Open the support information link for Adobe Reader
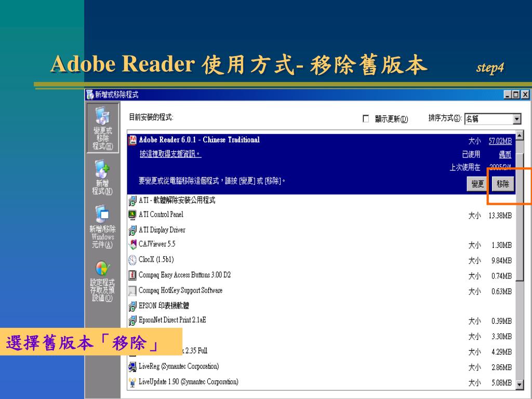This screenshot has width=532, height=399. (x=170, y=154)
